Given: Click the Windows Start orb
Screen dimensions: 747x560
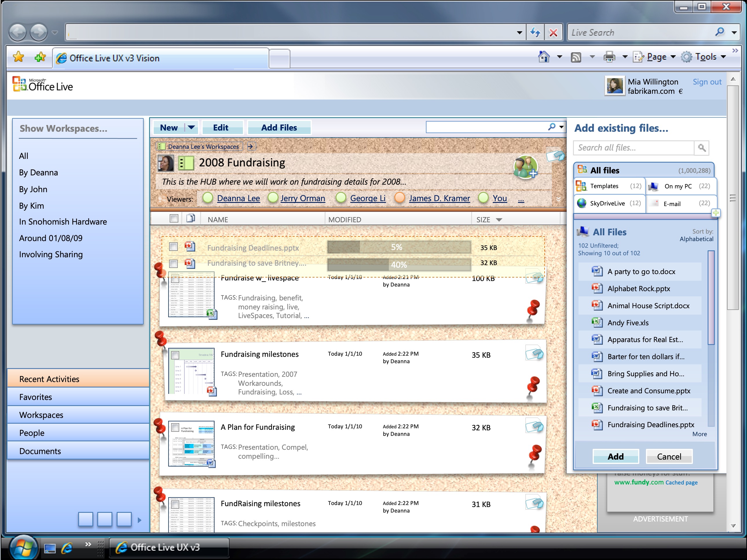Looking at the screenshot, I should 24,547.
